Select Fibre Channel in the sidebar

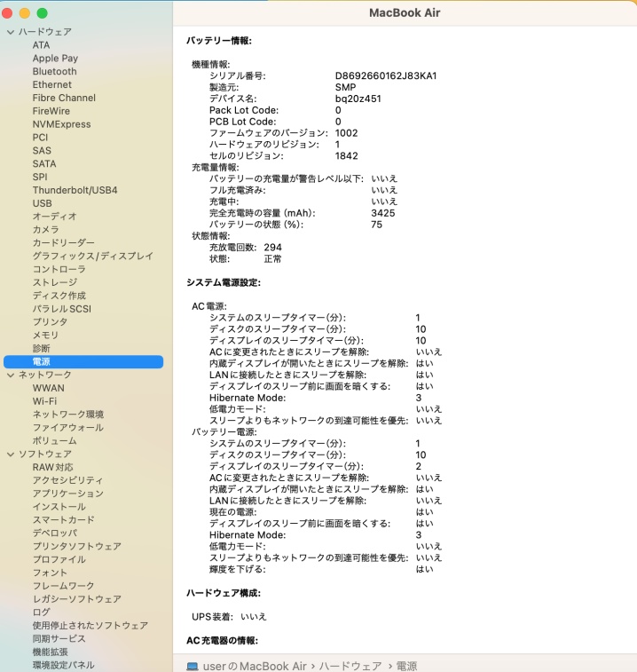pos(64,98)
